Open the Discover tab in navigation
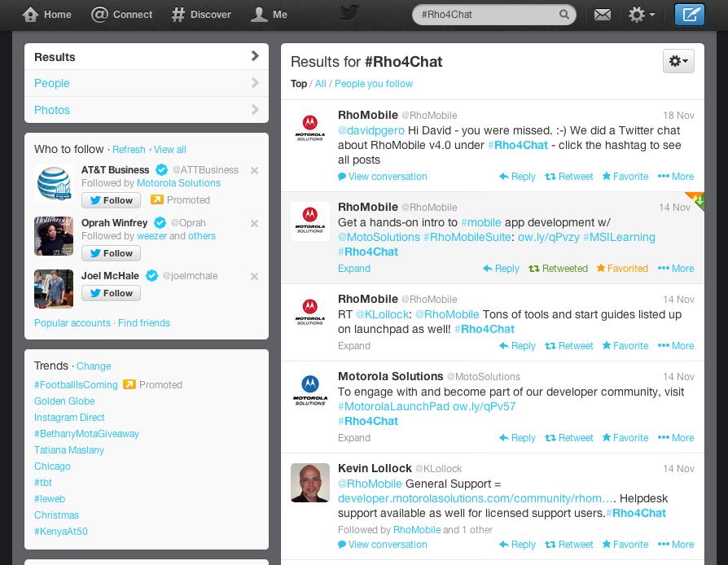Viewport: 728px width, 565px height. [x=201, y=15]
